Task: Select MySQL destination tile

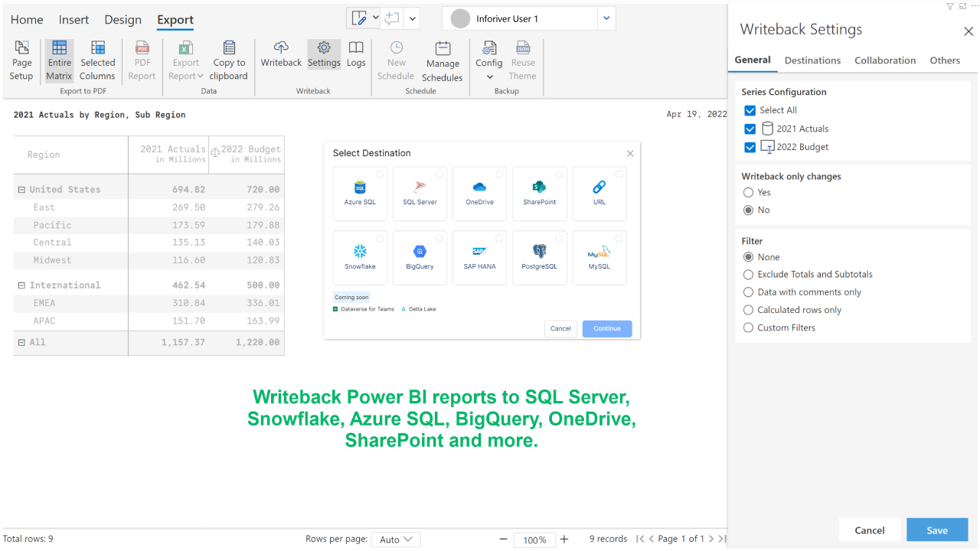Action: click(x=599, y=258)
